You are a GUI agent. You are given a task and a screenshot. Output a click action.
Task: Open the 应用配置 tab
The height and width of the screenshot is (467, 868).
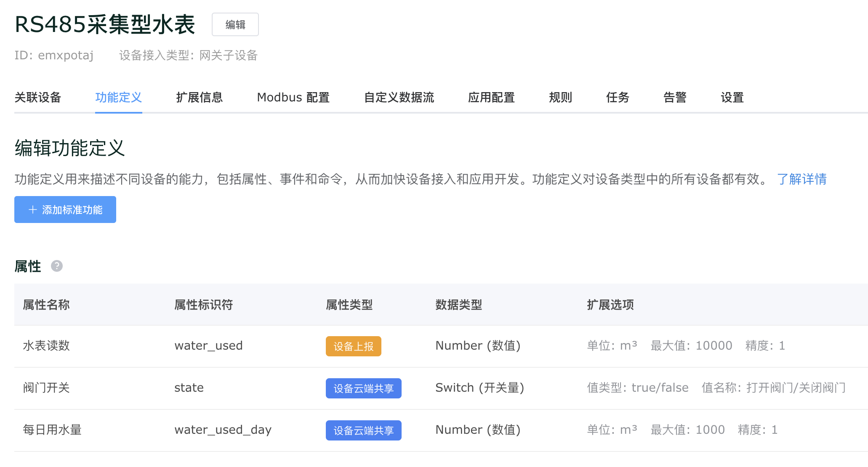click(491, 98)
